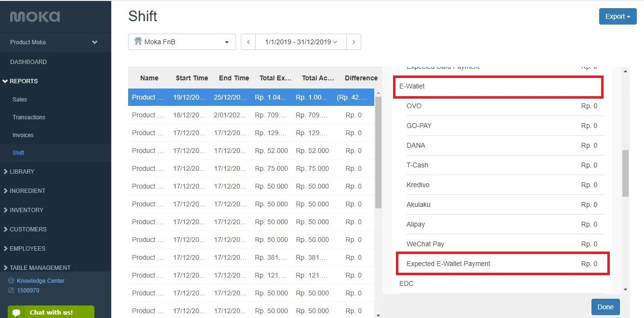Collapse the Reports section
The height and width of the screenshot is (318, 644).
[x=24, y=81]
